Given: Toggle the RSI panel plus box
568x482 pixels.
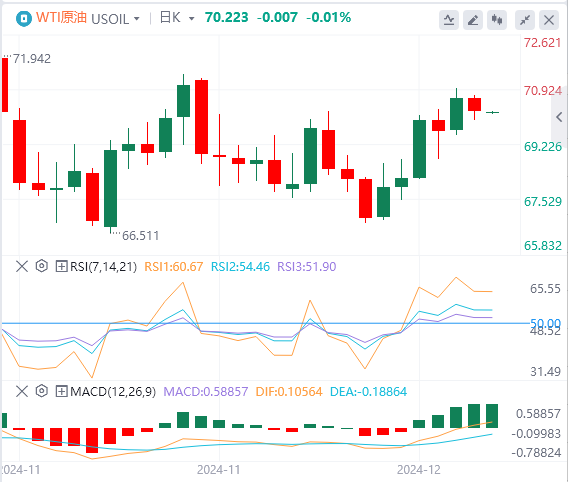Looking at the screenshot, I should [x=61, y=267].
